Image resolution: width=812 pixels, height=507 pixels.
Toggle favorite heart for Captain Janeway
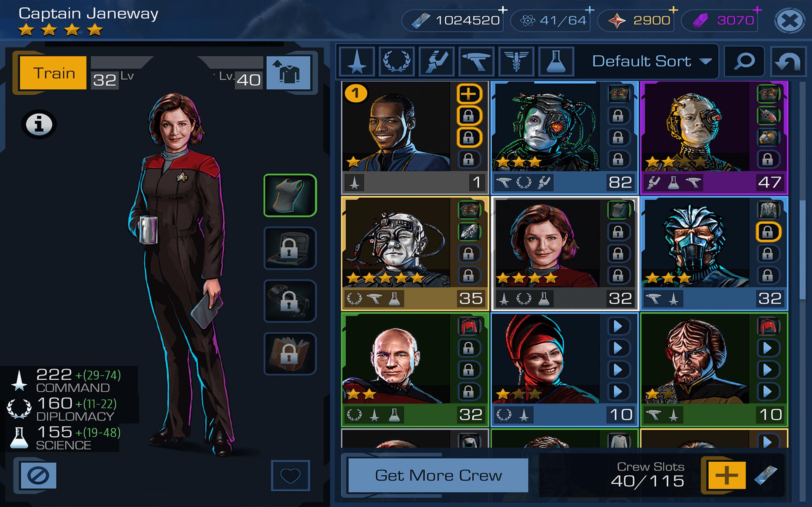[x=290, y=476]
